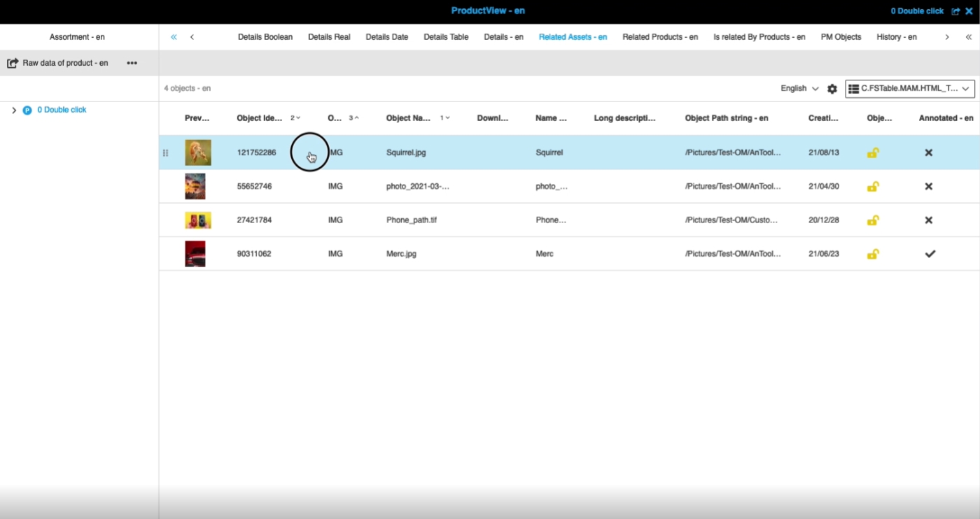Click the Squirrel preview thumbnail

click(197, 152)
